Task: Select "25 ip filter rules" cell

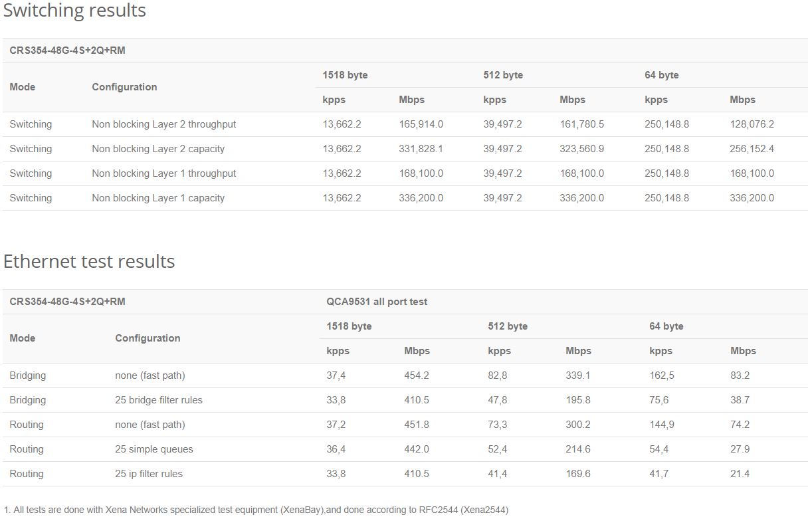Action: (149, 474)
